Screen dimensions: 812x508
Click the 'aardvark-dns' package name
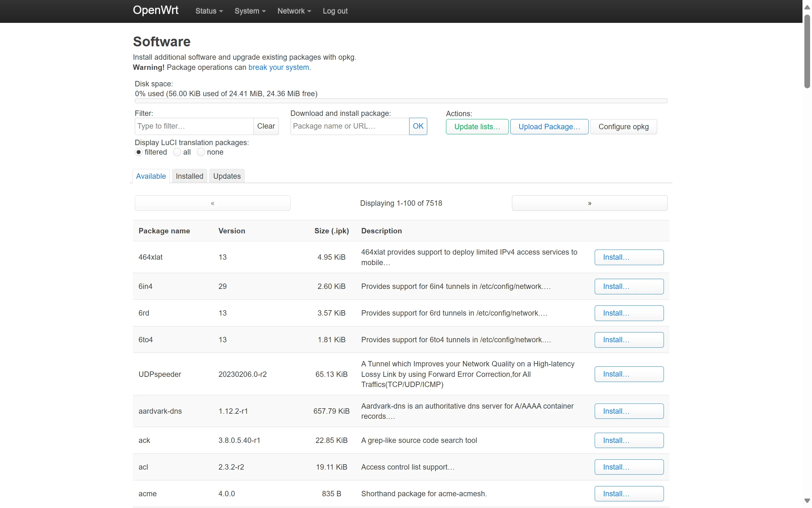click(x=160, y=411)
